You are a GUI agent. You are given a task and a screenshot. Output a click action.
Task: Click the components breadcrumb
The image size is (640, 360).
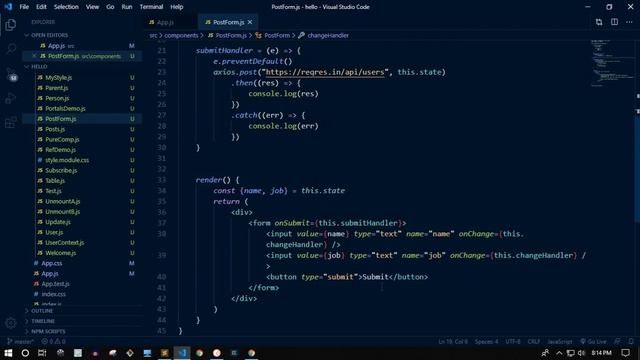tap(181, 36)
